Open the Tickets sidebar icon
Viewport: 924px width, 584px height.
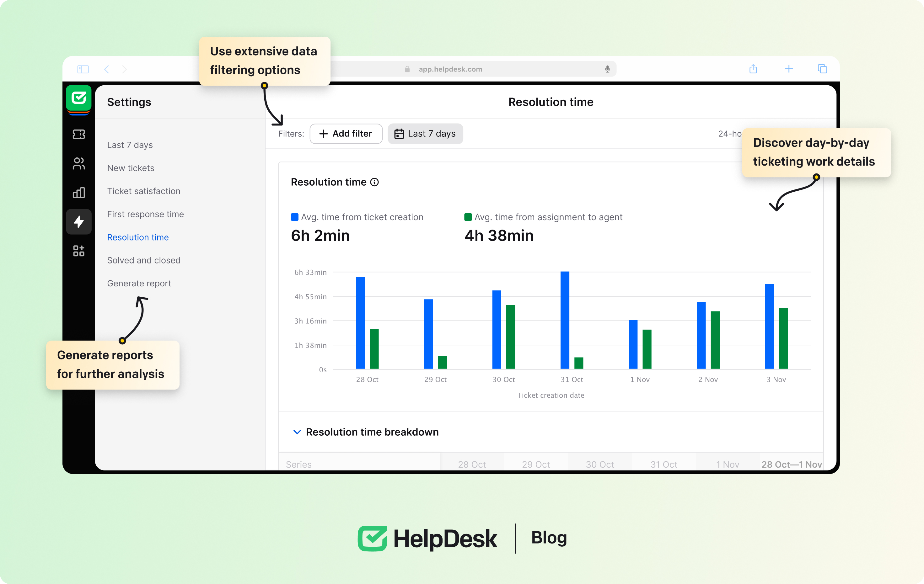[x=79, y=134]
